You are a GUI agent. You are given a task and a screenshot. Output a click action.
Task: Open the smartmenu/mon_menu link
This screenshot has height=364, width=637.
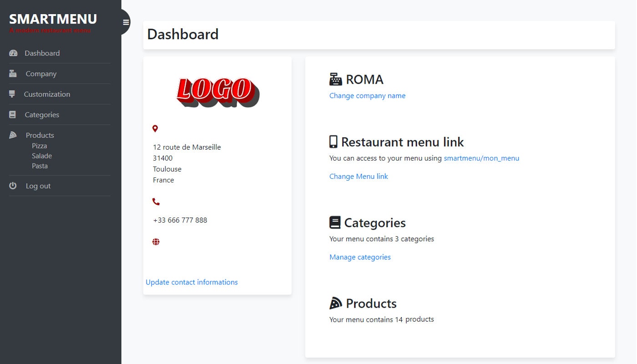[x=481, y=158]
